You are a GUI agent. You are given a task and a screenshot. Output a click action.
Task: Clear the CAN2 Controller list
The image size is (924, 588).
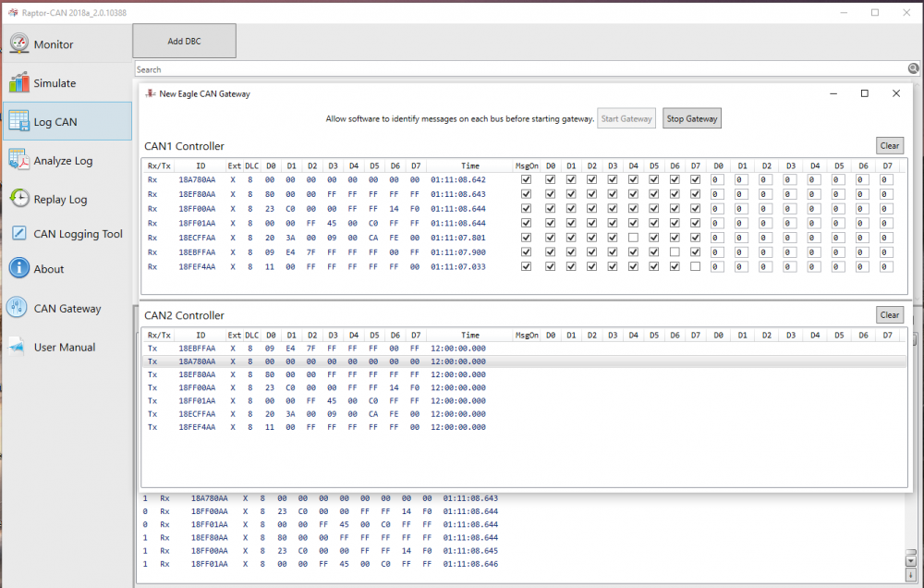coord(889,315)
